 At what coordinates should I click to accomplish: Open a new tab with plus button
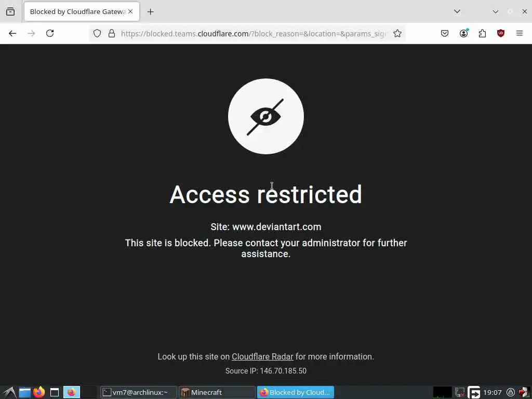150,12
